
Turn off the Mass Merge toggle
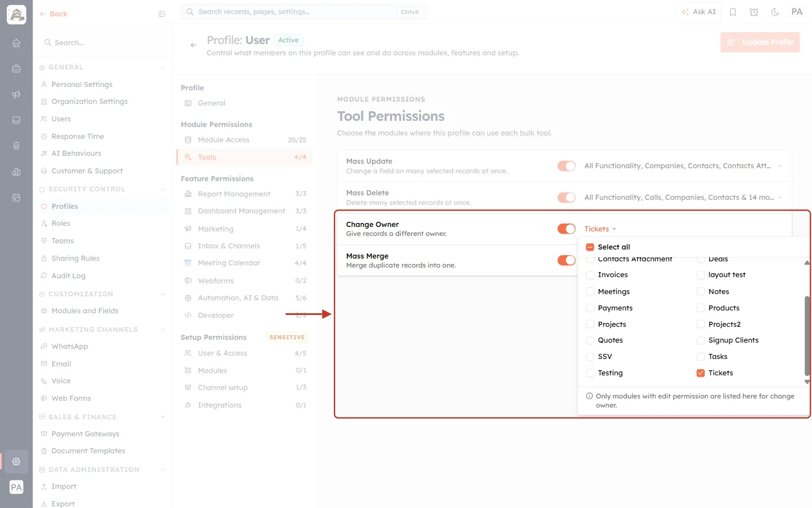[x=567, y=260]
